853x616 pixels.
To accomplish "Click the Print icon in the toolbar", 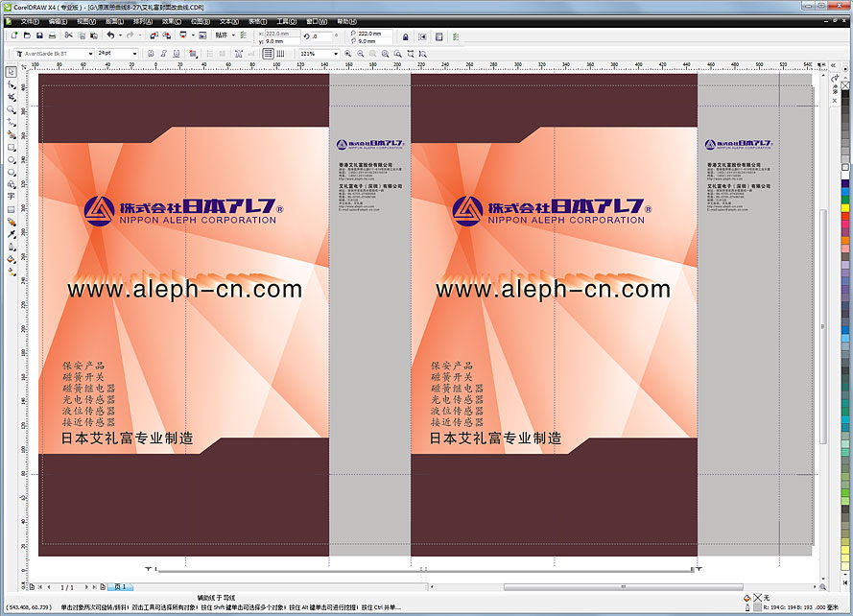I will 54,36.
